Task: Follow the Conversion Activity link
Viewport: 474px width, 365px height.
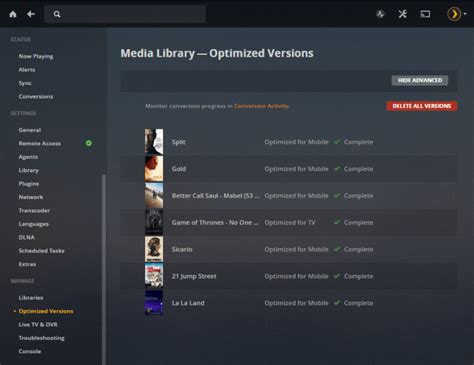Action: point(261,106)
